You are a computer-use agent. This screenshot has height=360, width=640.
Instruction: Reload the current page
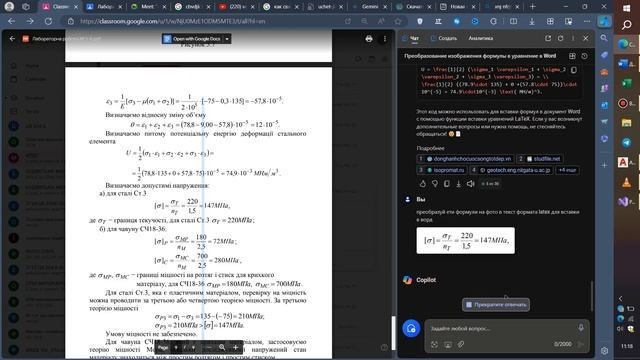tap(48, 21)
